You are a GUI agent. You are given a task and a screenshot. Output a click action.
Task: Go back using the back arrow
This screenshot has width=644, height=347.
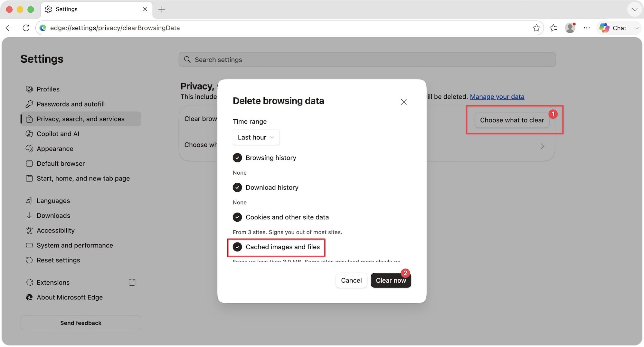(9, 28)
